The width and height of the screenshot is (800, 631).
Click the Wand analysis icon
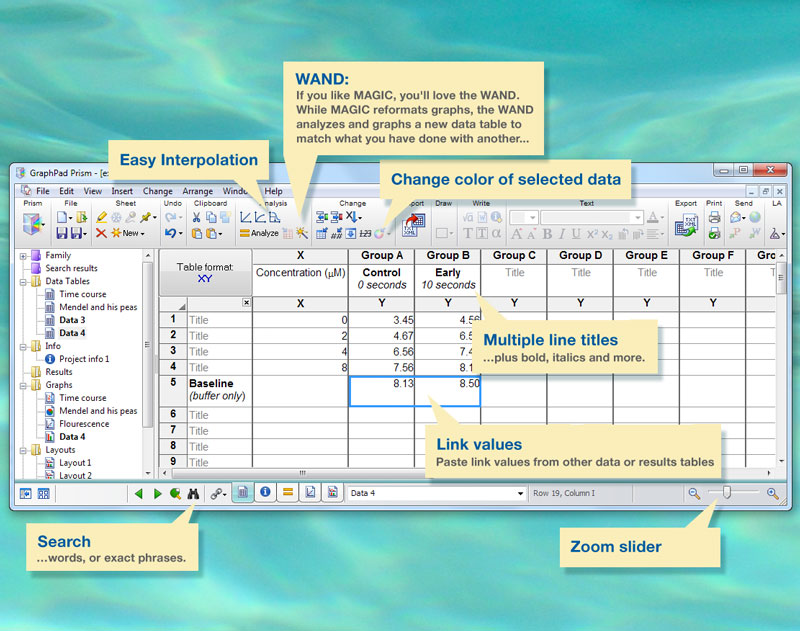tap(302, 233)
